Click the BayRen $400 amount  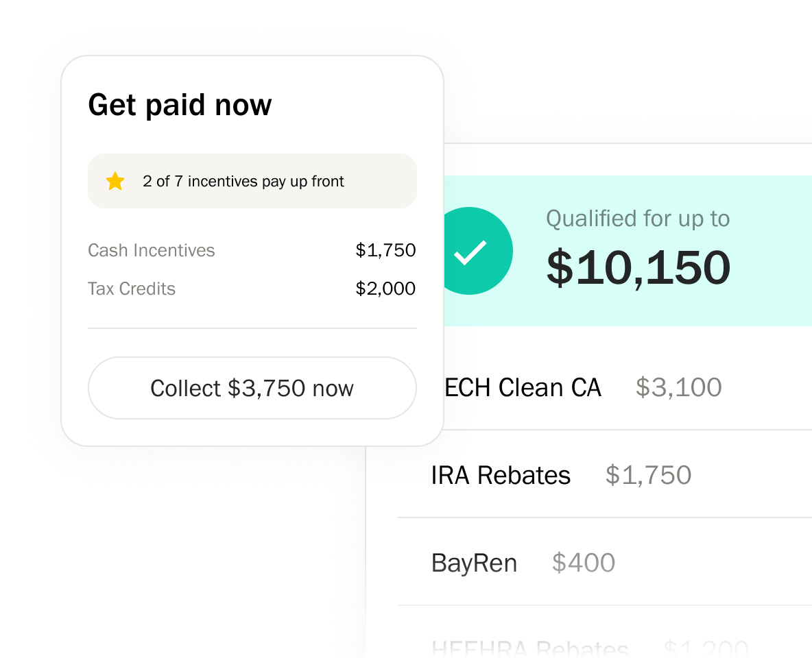[x=583, y=563]
